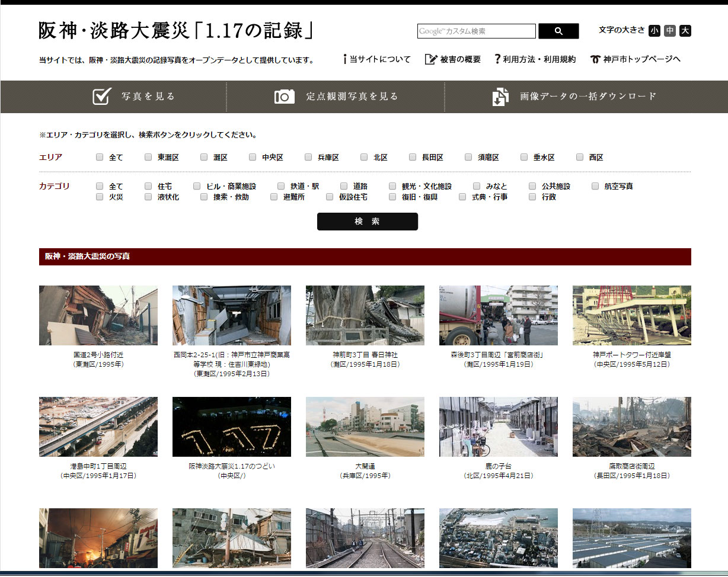Click the download icon for 画像データの一括ダウンロード

[x=500, y=97]
